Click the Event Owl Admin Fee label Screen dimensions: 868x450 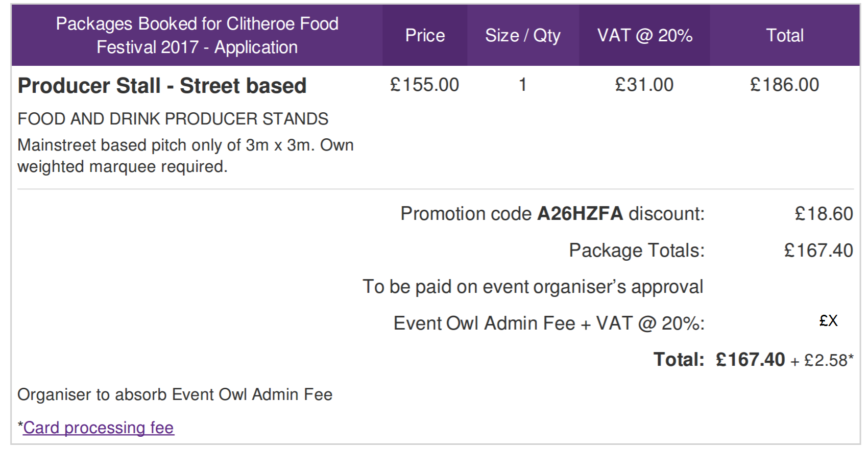(549, 323)
